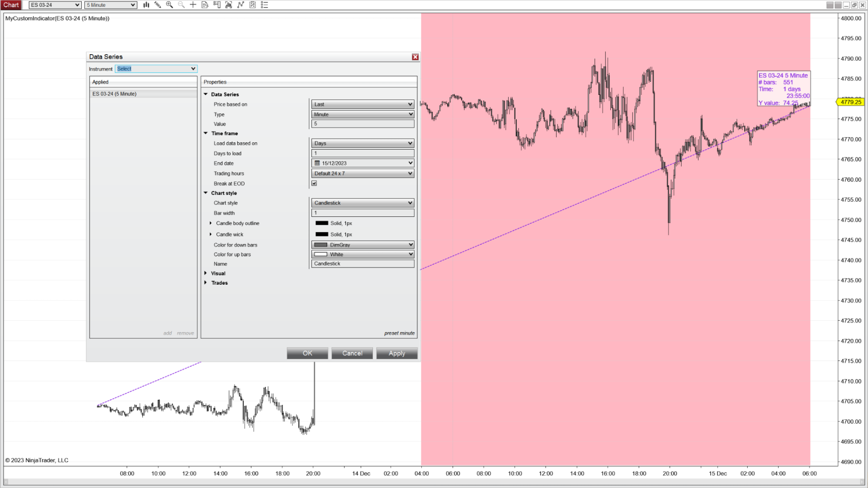Expand the Visual section

tap(206, 273)
